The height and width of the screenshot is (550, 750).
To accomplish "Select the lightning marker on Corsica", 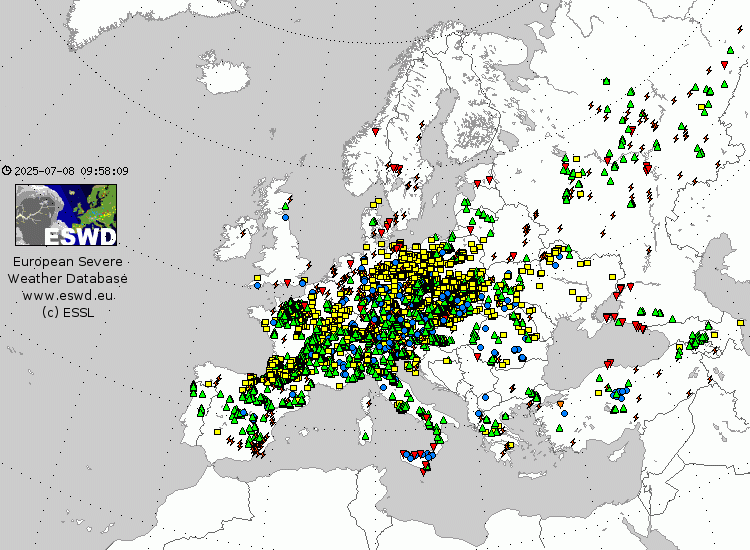I will (368, 405).
